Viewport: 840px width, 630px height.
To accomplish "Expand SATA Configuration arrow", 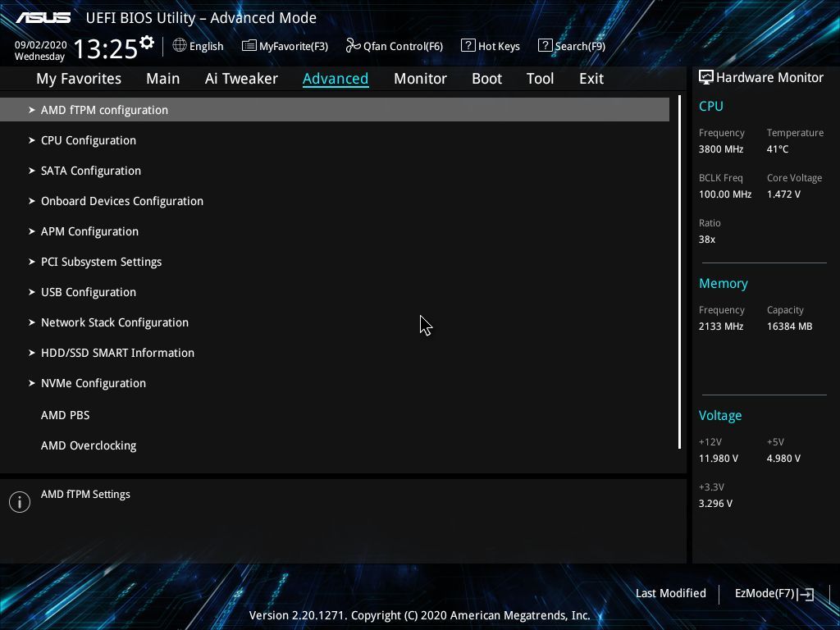I will click(32, 171).
